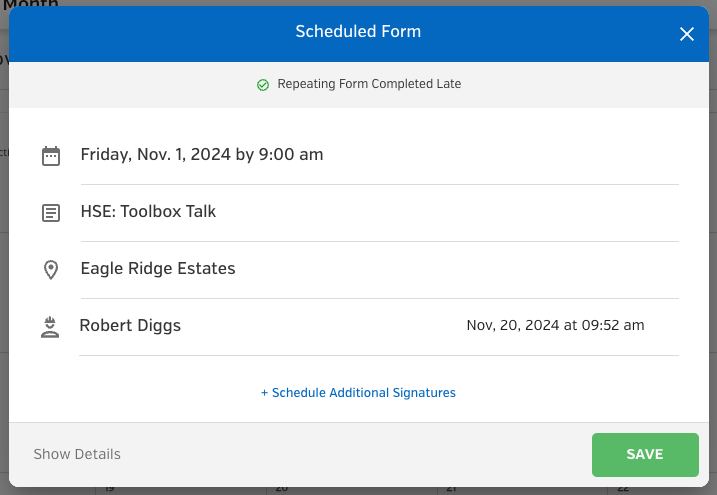Close the Scheduled Form dialog
Image resolution: width=717 pixels, height=495 pixels.
[686, 34]
